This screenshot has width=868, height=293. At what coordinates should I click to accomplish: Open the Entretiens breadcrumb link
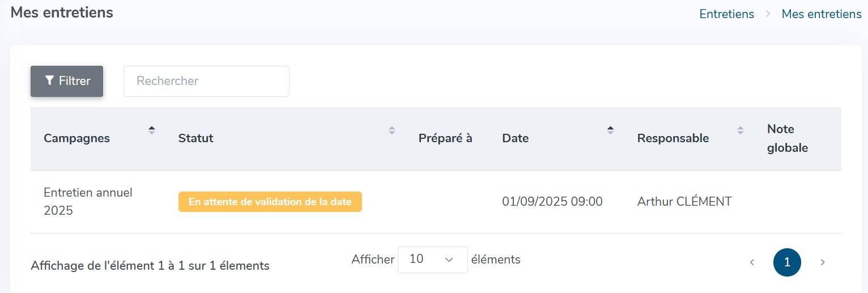[726, 14]
